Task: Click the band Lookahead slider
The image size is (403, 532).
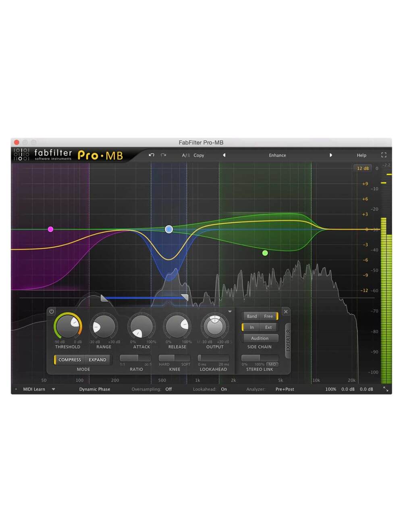Action: tap(213, 358)
